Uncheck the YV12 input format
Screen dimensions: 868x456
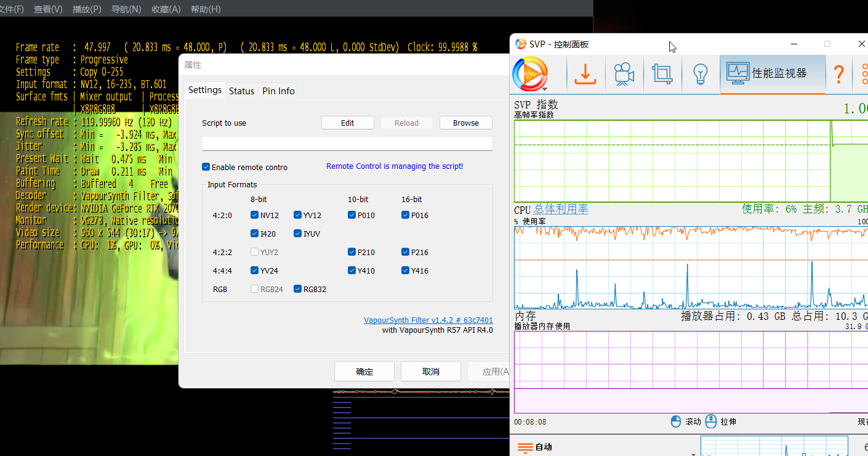coord(298,215)
